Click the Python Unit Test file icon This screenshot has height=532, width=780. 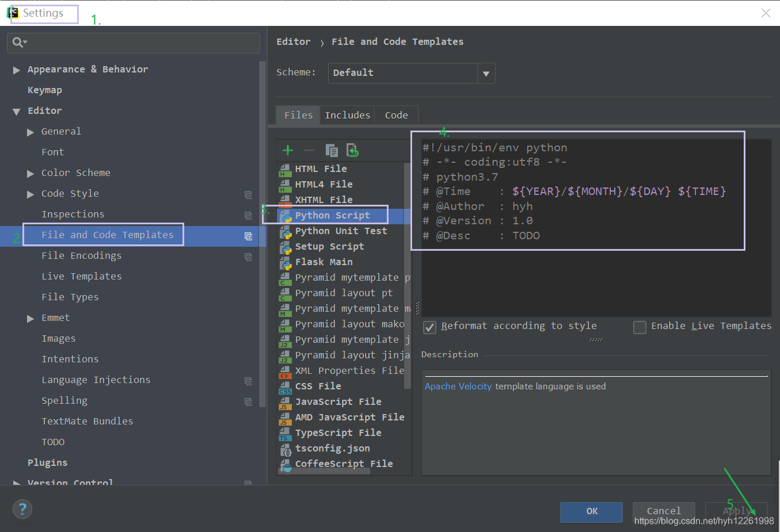pos(286,232)
